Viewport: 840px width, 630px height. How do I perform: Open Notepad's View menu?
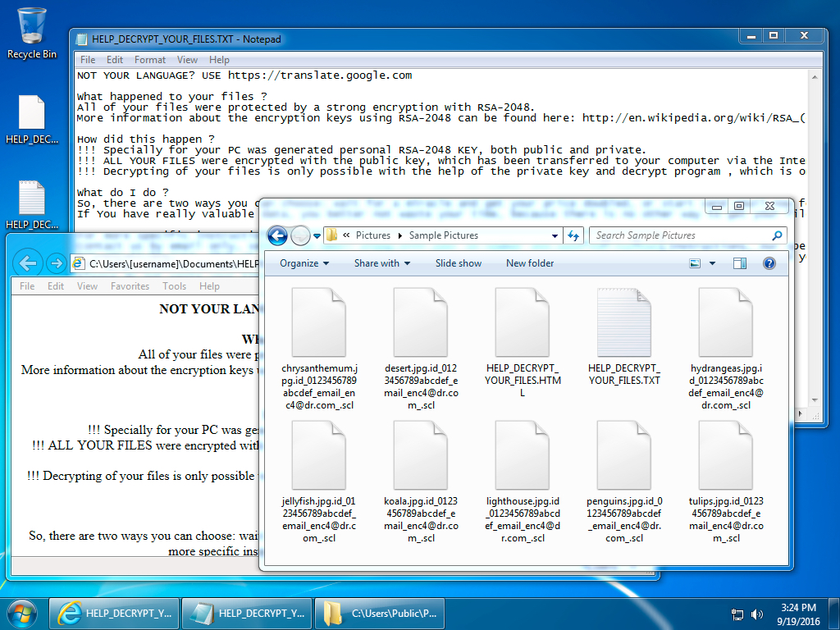coord(187,59)
